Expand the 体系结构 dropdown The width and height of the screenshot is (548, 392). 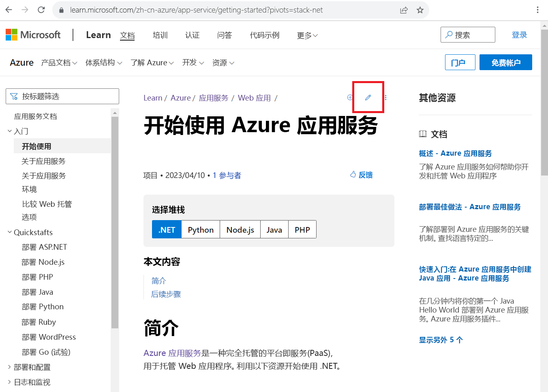(x=104, y=63)
